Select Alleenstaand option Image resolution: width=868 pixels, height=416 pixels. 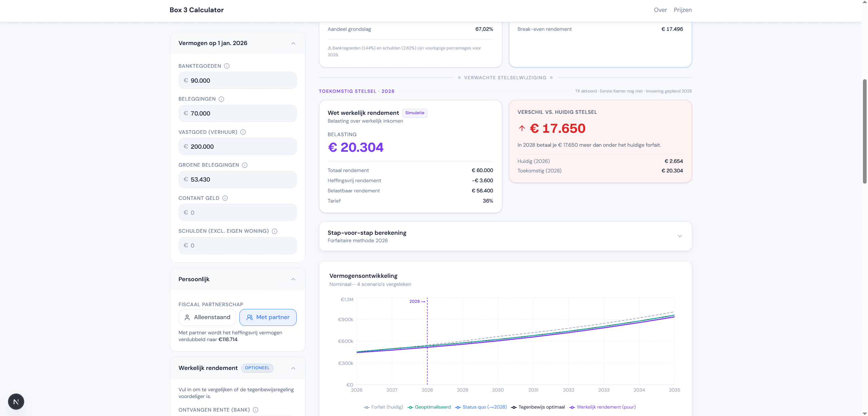(207, 317)
